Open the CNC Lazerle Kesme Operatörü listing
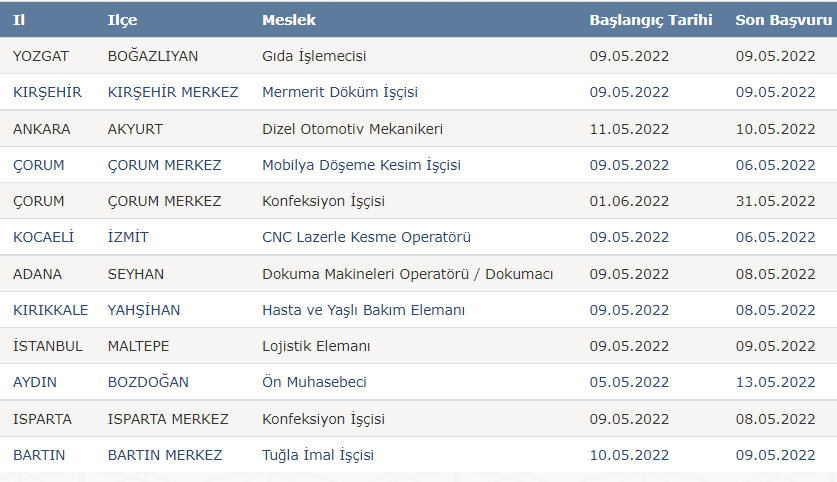Image resolution: width=837 pixels, height=482 pixels. [x=366, y=238]
